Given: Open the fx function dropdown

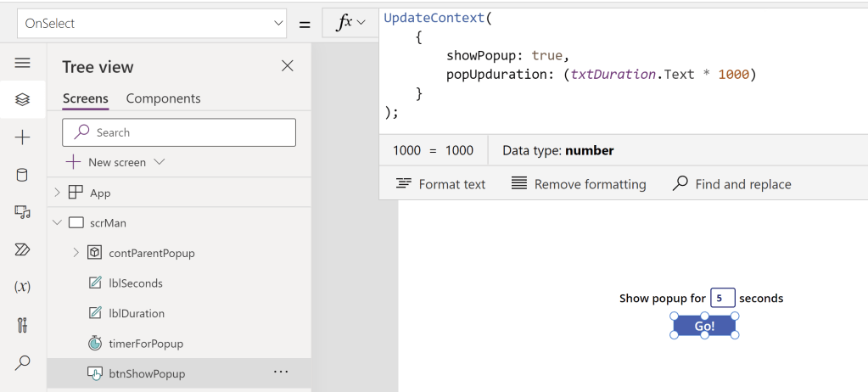Looking at the screenshot, I should click(350, 24).
